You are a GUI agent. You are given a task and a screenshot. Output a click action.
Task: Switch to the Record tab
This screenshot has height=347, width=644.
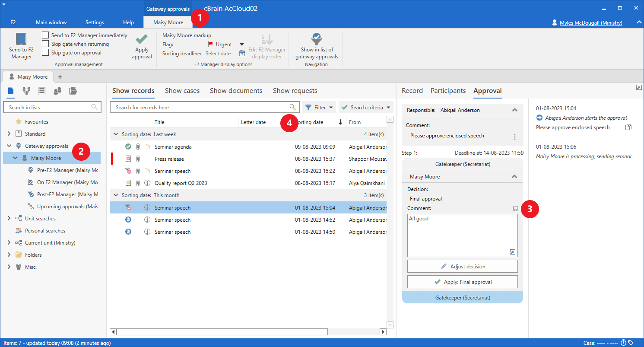[412, 91]
